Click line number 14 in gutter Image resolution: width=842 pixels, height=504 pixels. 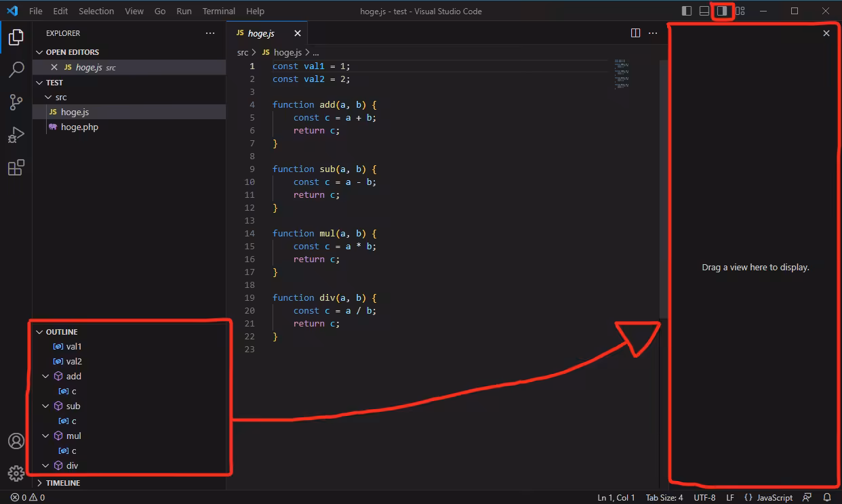[249, 233]
